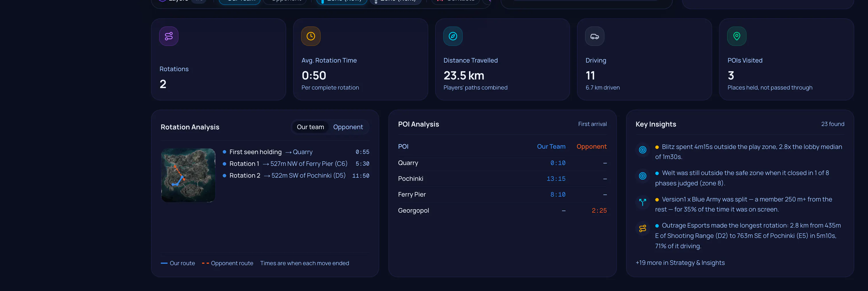Screen dimensions: 868x291
Task: Click the Outrage Esports longest rotation insight
Action: coord(748,236)
